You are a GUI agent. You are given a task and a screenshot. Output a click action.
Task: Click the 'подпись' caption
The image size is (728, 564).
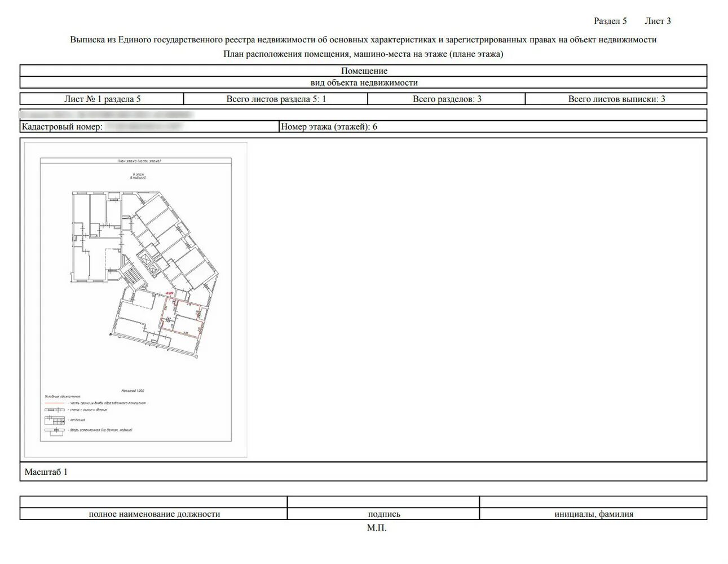pyautogui.click(x=384, y=514)
